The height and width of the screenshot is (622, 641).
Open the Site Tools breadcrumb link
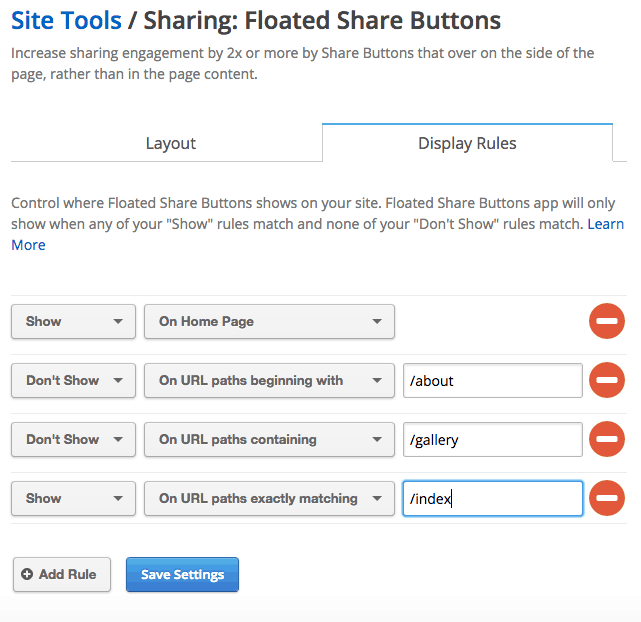pos(66,20)
